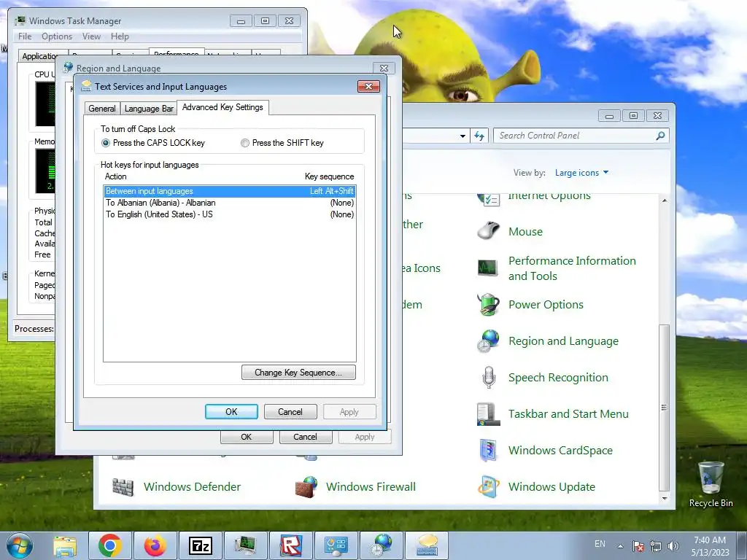Open the Language Bar tab
Image resolution: width=747 pixels, height=560 pixels.
pos(149,109)
